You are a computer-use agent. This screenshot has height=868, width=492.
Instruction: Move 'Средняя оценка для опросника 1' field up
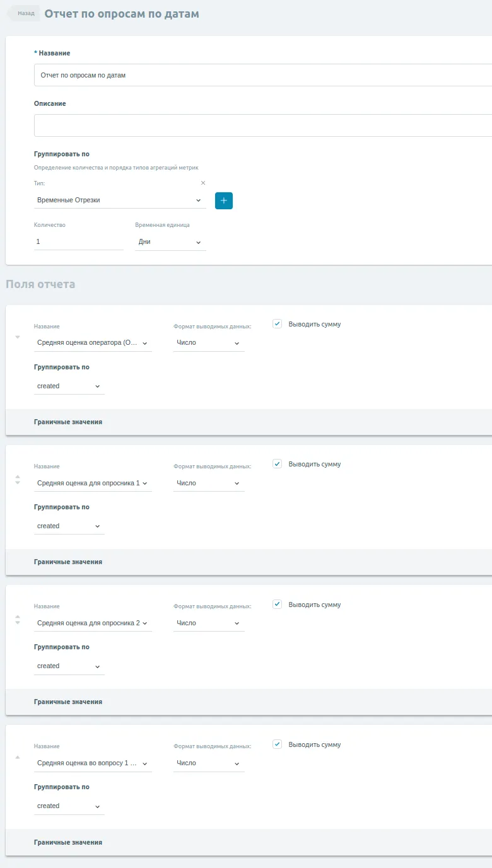coord(18,477)
